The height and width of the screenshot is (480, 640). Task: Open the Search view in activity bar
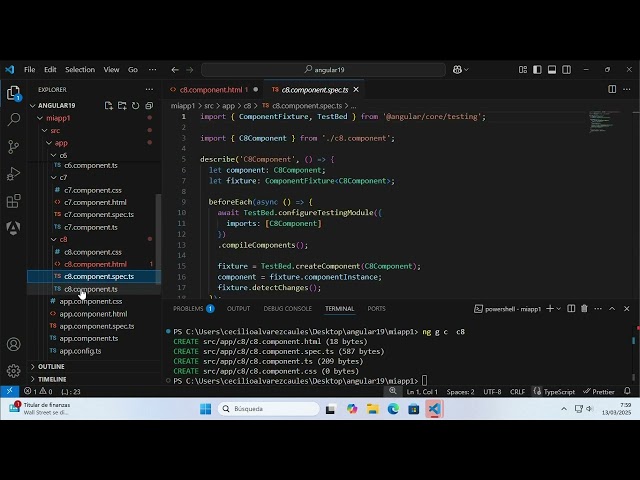pos(13,120)
